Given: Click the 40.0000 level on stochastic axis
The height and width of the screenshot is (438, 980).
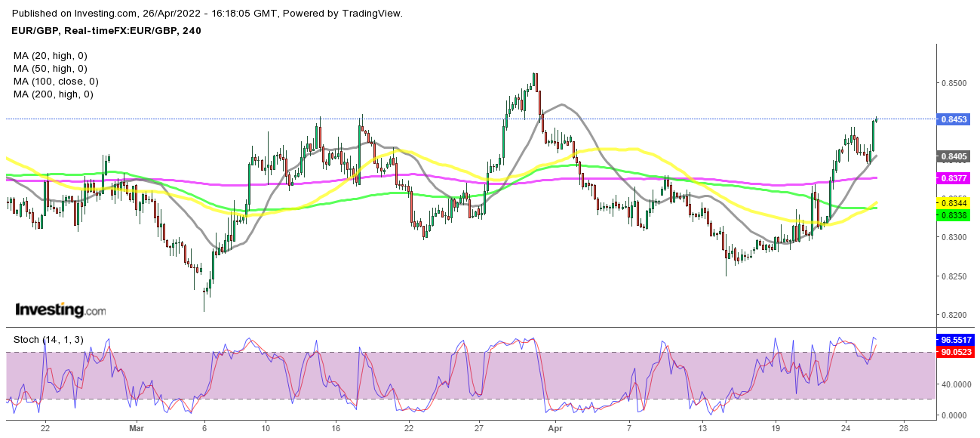Looking at the screenshot, I should tap(954, 384).
